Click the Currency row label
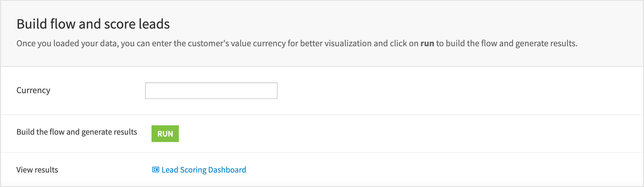644x187 pixels. pos(33,90)
